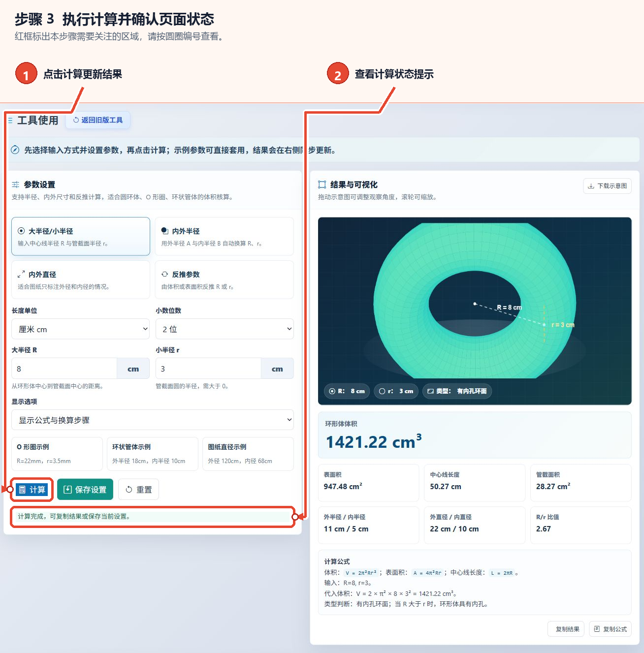644x653 pixels.
Task: Click the document icon on 复制公式
Action: 597,629
